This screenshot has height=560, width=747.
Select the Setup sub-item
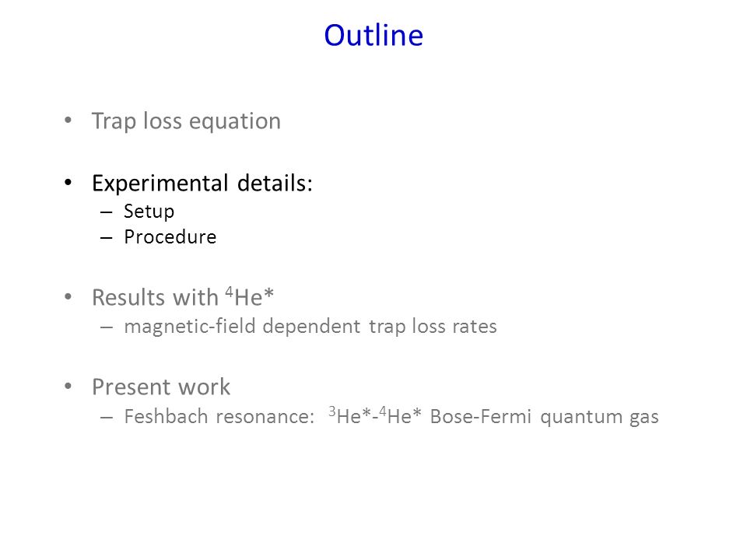tap(149, 212)
